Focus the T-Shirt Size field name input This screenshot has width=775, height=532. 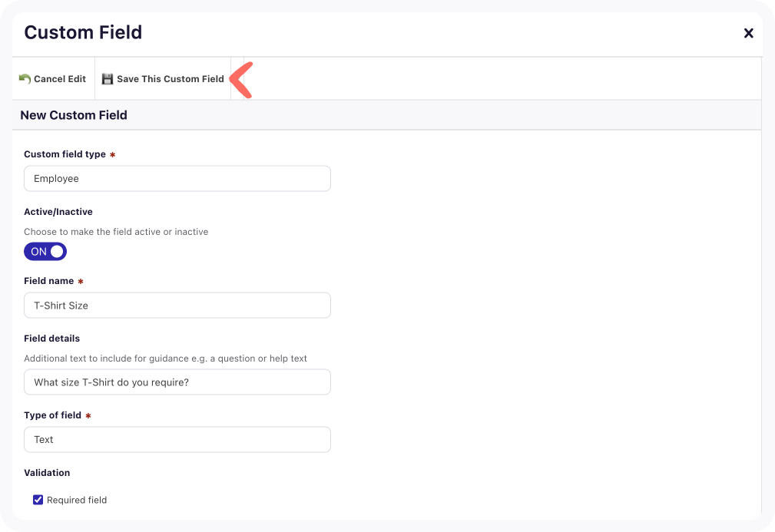coord(177,306)
